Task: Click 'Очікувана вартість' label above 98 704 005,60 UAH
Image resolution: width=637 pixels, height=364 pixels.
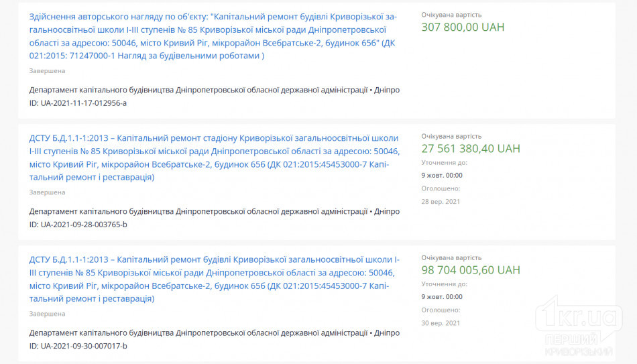Action: tap(451, 257)
